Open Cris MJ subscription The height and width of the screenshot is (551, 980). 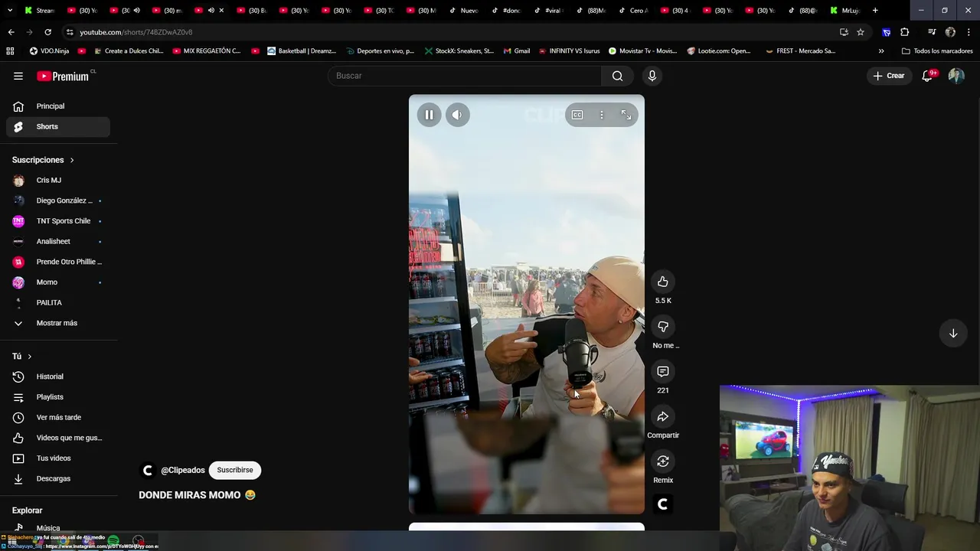[58, 180]
